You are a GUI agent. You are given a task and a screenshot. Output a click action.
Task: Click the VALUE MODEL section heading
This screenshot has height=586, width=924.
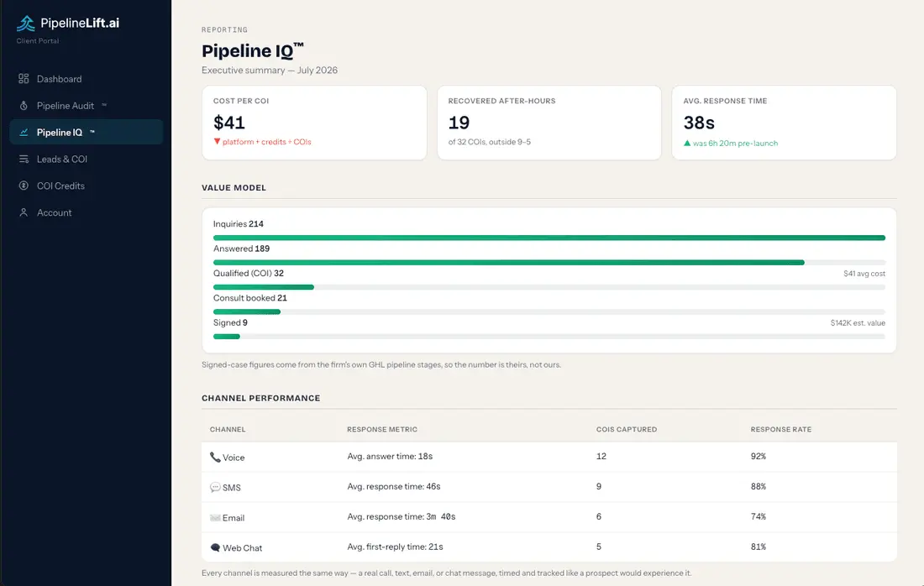234,188
